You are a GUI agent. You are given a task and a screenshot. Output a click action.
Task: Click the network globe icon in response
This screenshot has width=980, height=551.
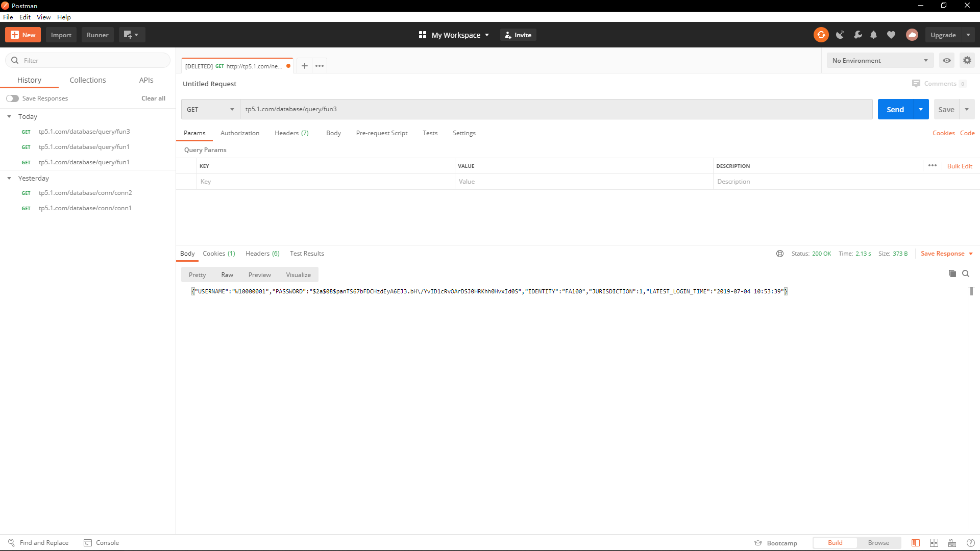(780, 254)
